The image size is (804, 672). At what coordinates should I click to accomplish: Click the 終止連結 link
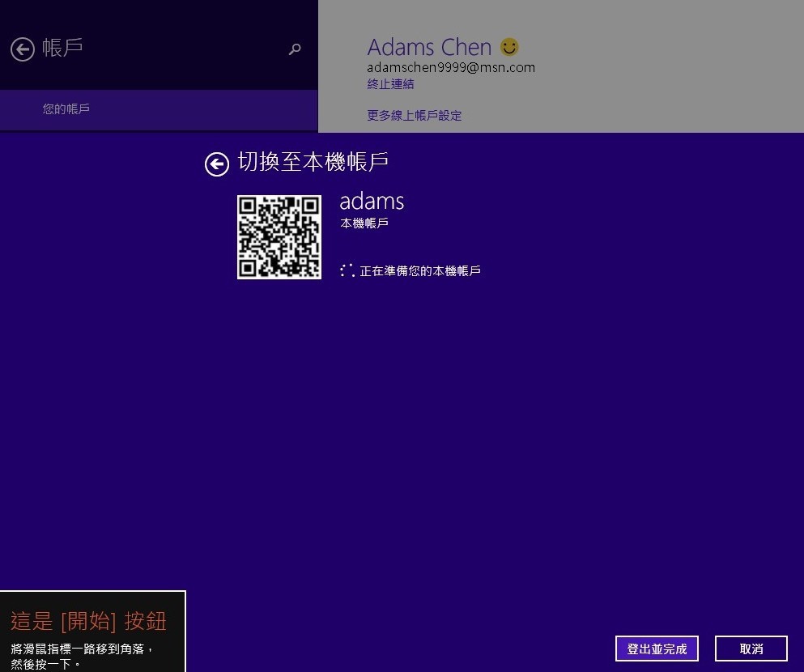pos(390,84)
